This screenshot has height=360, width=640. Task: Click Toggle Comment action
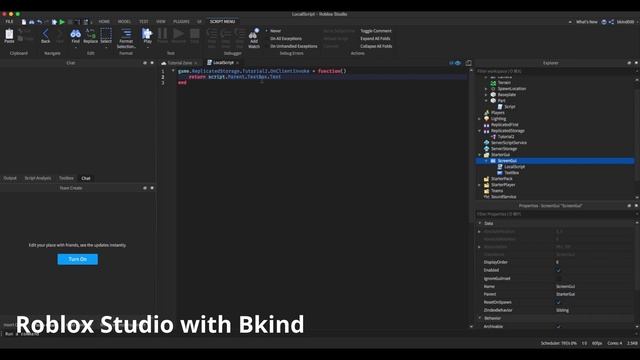(376, 31)
